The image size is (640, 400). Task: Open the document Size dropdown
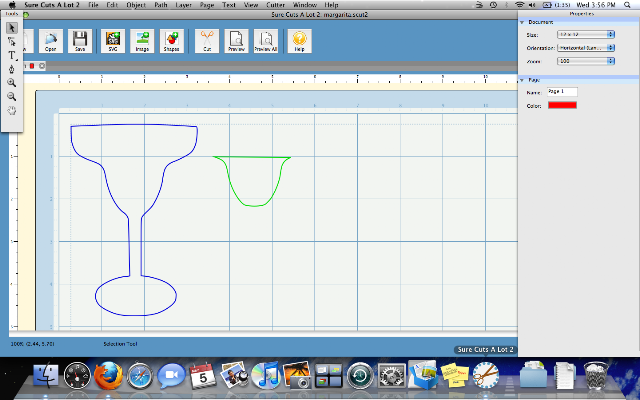coord(586,35)
